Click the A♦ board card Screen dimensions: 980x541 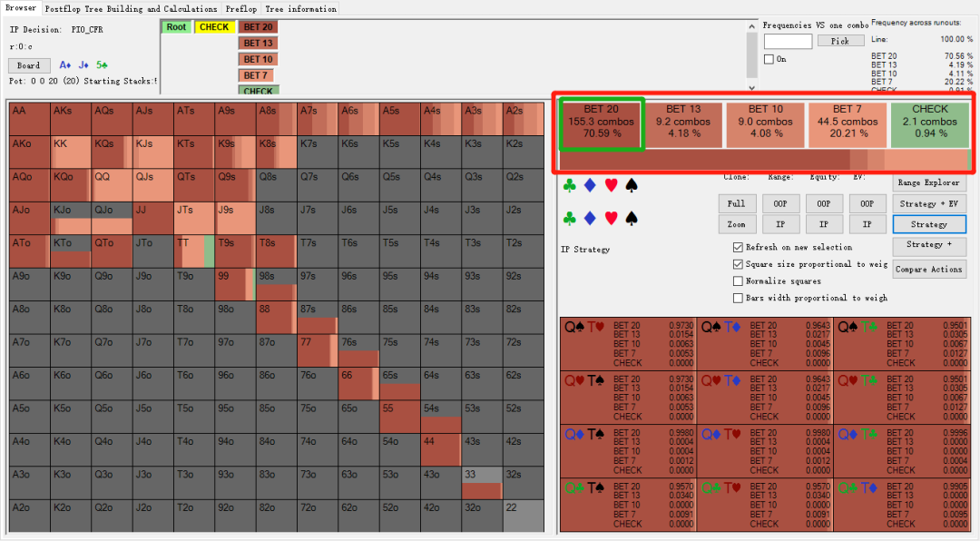tap(65, 65)
